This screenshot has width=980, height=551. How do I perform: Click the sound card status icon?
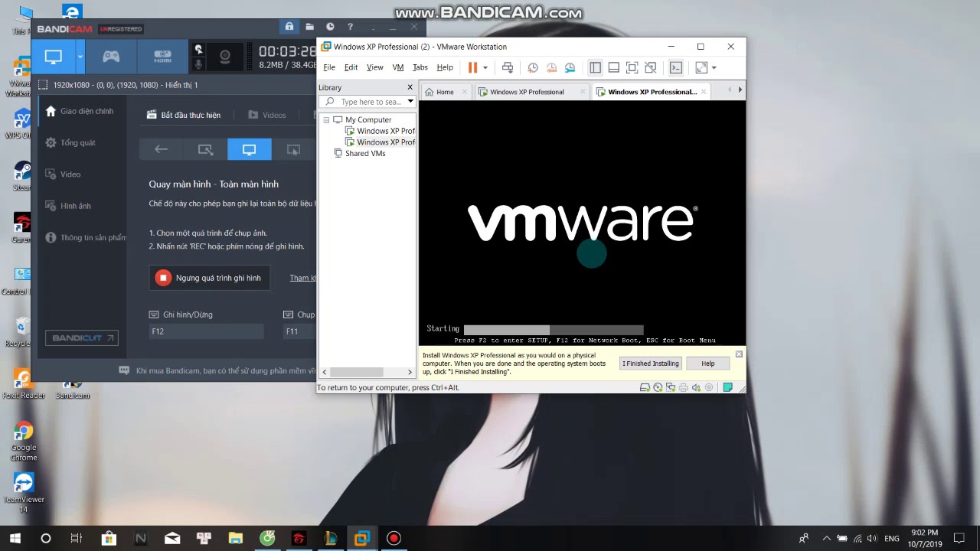pos(696,387)
